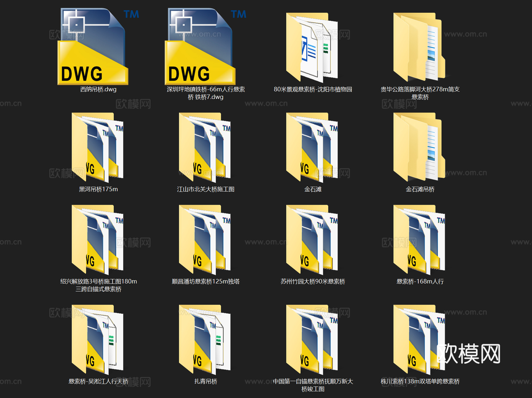This screenshot has height=398, width=532.
Task: Open the 江山市北关大桥施工图 folder icon
Action: pyautogui.click(x=205, y=147)
